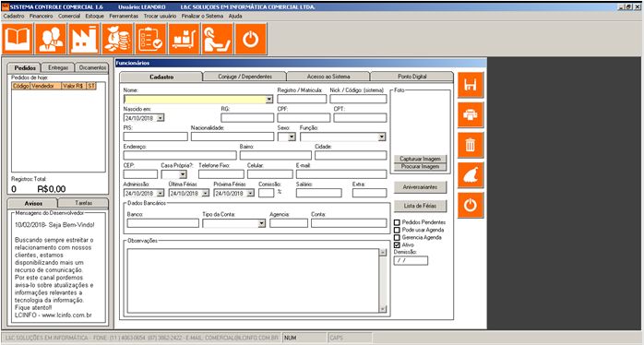
Task: Click the Observações scrollbar up arrow
Action: point(383,253)
